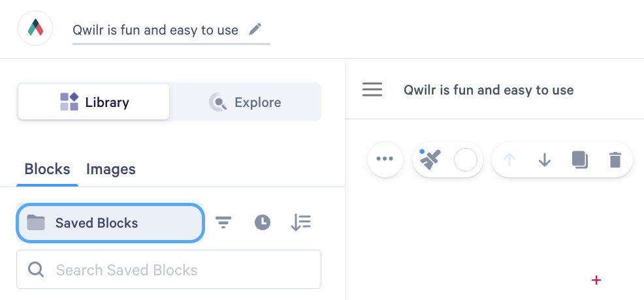Screen dimensions: 644x300
Task: Duplicate the block with the copy icon
Action: 580,160
